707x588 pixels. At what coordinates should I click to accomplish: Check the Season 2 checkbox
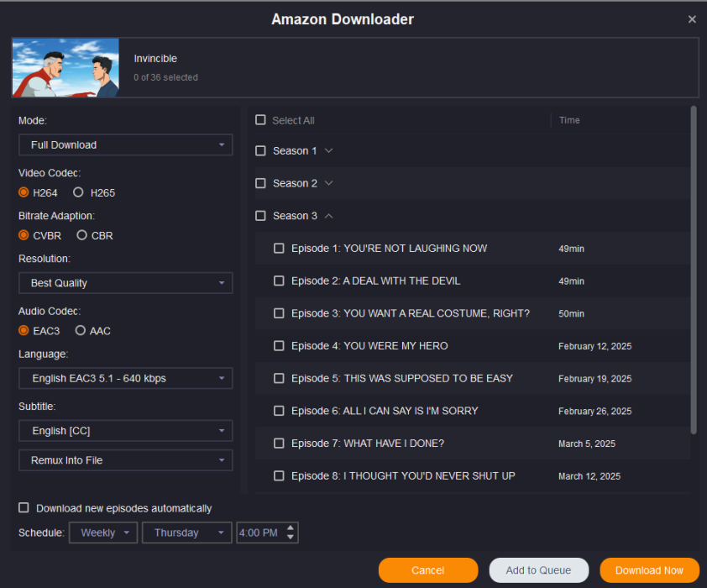(260, 183)
